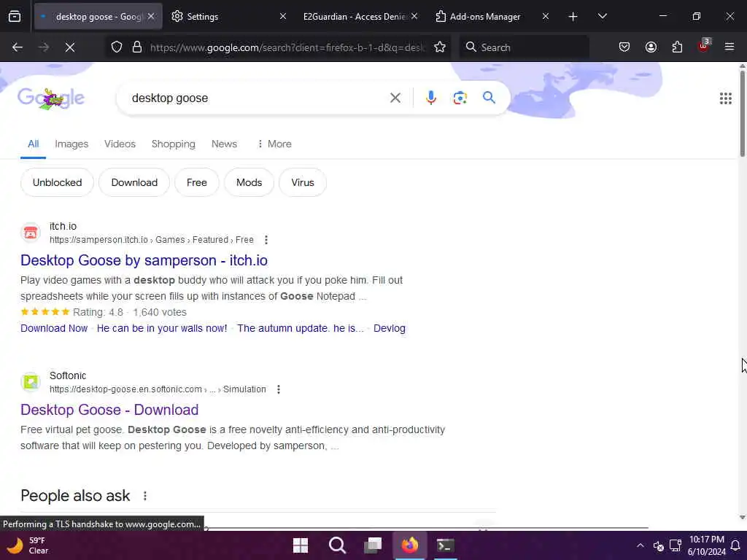Open the clock and date flyout
The width and height of the screenshot is (747, 560).
point(707,545)
